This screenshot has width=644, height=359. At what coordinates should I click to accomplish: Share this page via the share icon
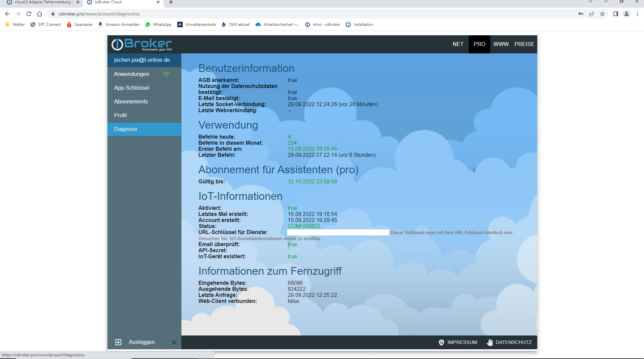click(592, 14)
